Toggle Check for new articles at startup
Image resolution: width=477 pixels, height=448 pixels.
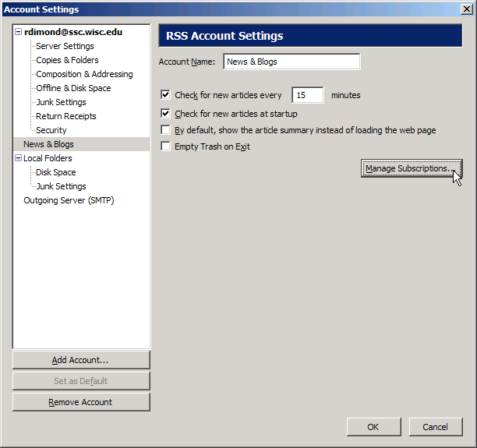click(x=165, y=114)
